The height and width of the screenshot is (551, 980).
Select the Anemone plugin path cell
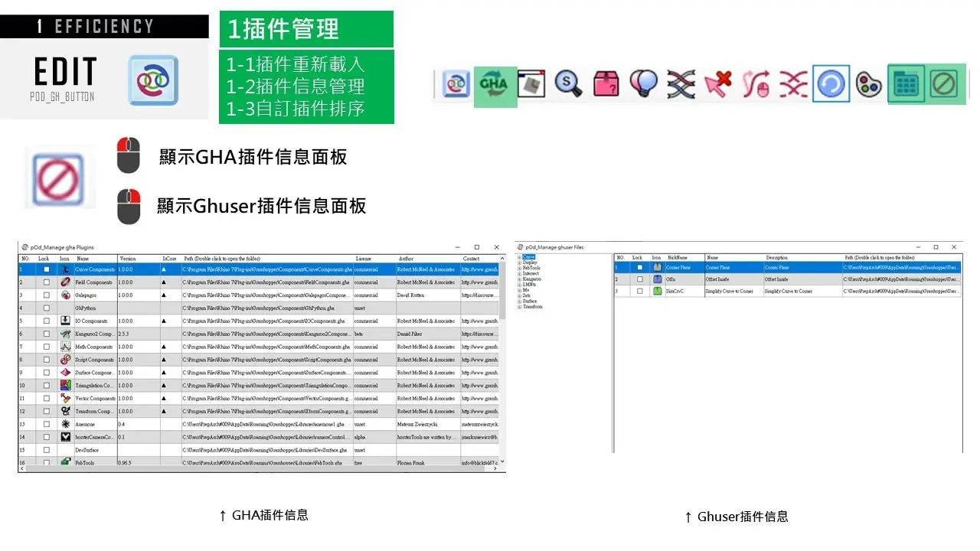pos(266,424)
